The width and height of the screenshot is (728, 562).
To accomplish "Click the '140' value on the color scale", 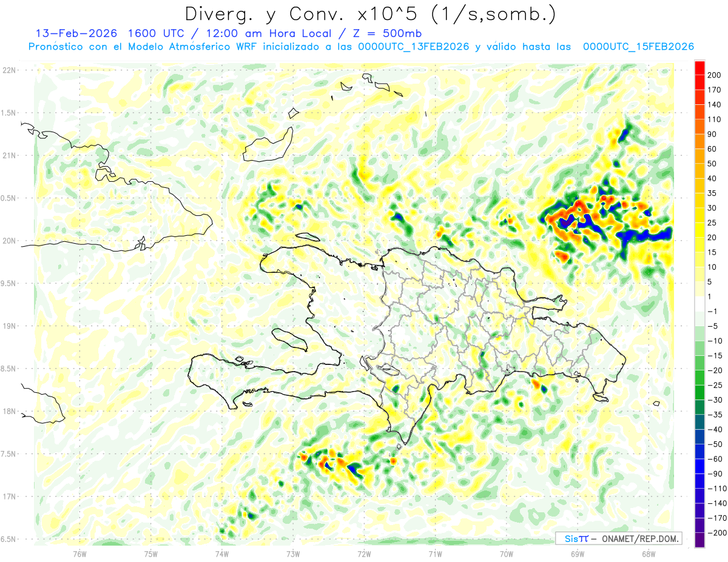I will (715, 104).
